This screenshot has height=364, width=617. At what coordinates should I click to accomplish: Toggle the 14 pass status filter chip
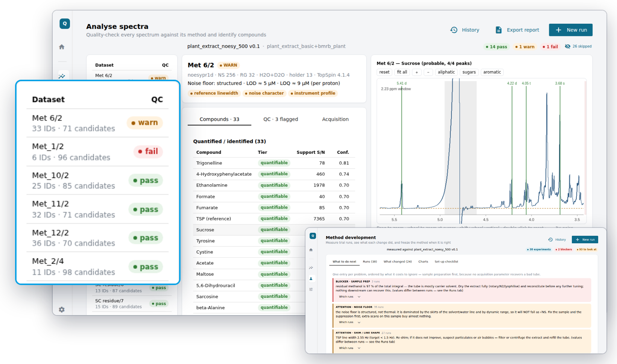(x=496, y=47)
